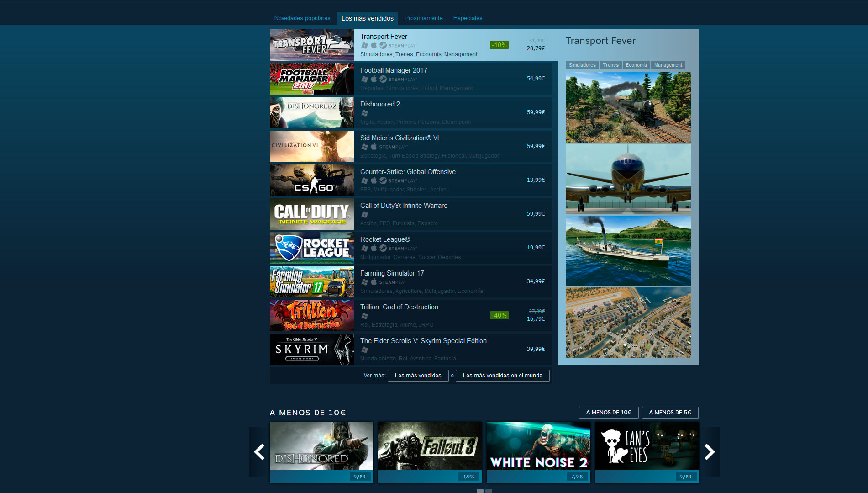Click the Windows icon under Trillion God of Destruction

click(x=364, y=316)
